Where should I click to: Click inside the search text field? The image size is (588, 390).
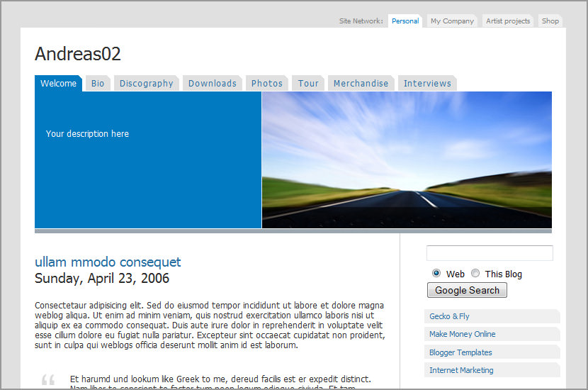coord(490,253)
